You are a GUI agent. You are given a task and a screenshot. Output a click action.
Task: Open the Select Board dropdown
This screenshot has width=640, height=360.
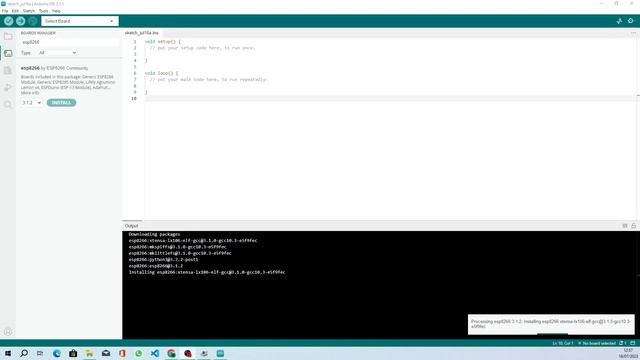(x=80, y=21)
